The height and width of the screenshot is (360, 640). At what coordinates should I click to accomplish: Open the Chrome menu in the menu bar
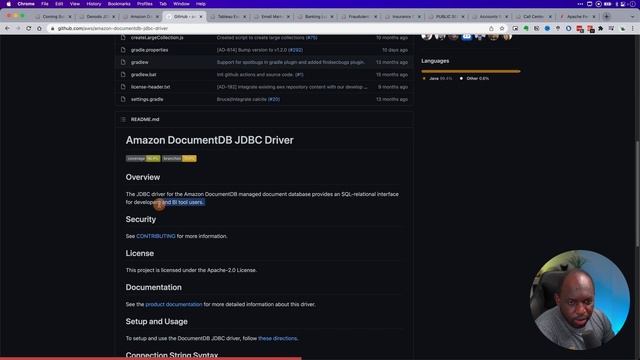(26, 4)
